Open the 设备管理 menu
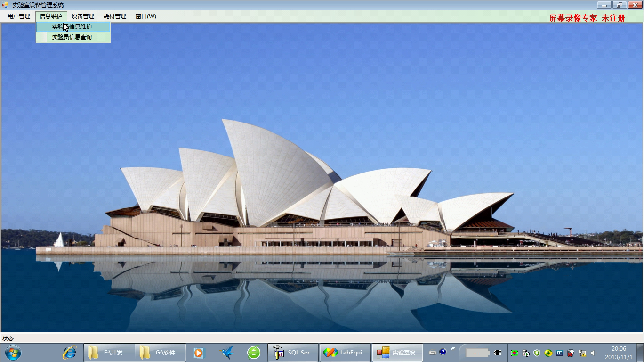Image resolution: width=644 pixels, height=362 pixels. tap(83, 16)
